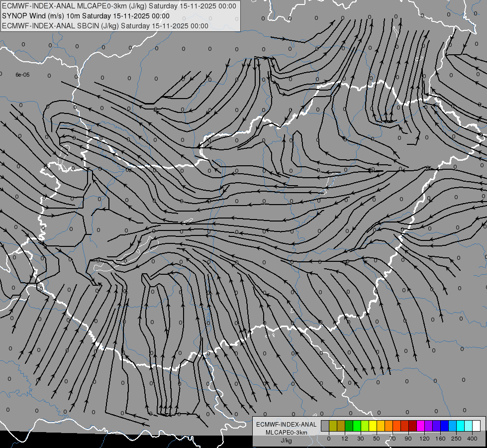Click the legend text MLCAPE0-3km
Image resolution: width=487 pixels, height=448 pixels.
pos(287,433)
